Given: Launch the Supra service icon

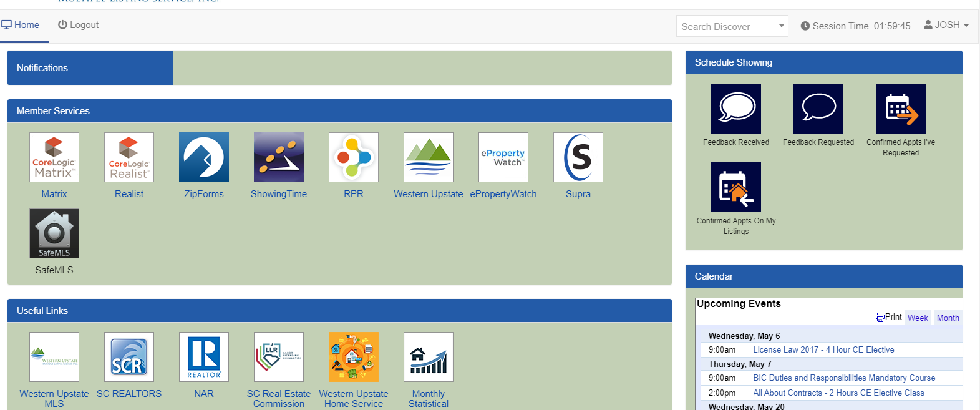Looking at the screenshot, I should [578, 157].
